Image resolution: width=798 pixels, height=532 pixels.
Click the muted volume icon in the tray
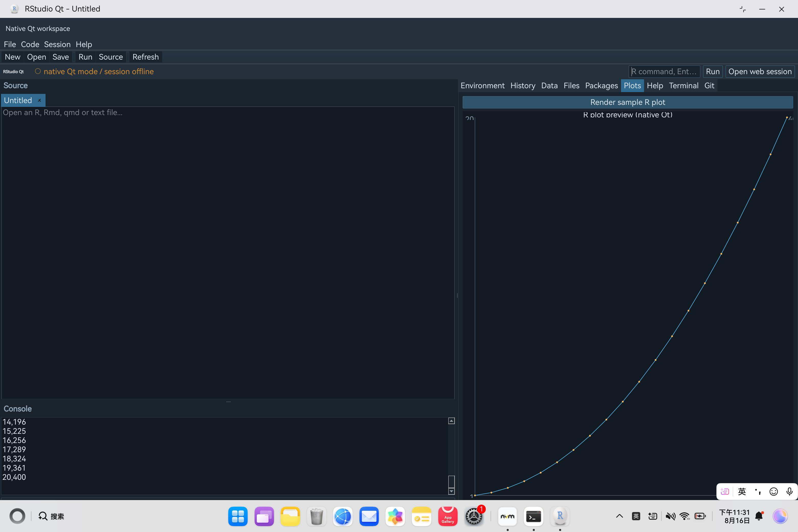tap(670, 516)
